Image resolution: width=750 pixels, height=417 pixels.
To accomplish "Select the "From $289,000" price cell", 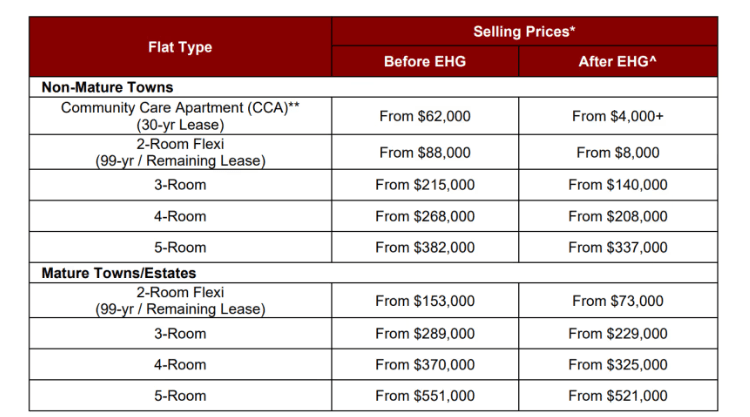I will (425, 334).
